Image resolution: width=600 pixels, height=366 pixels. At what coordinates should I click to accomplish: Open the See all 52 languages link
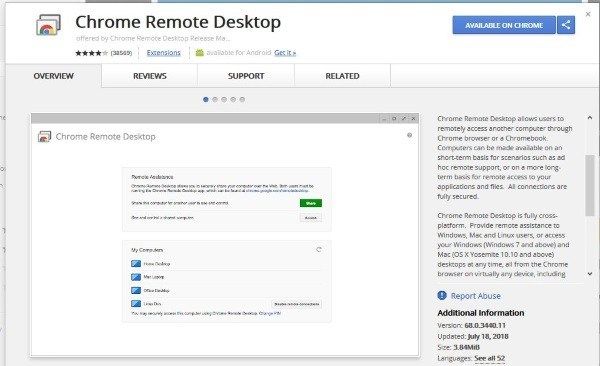(x=490, y=358)
